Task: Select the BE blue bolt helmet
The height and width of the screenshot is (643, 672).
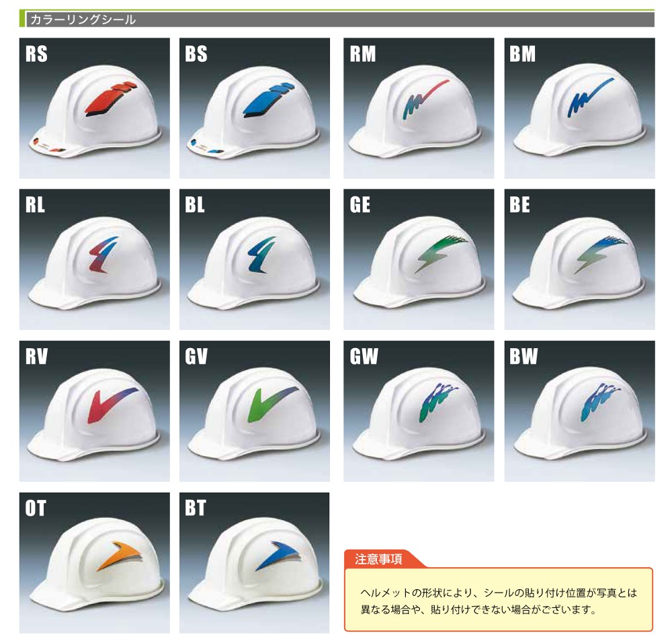Action: tap(579, 259)
